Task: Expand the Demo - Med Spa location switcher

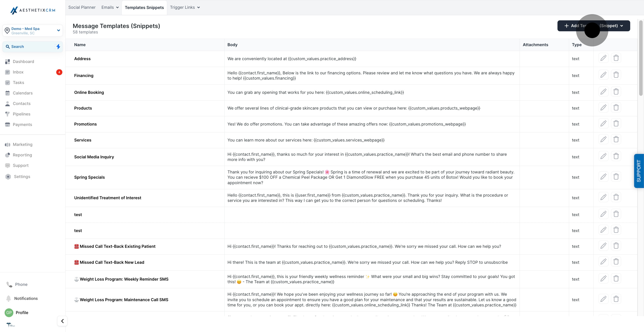Action: 32,31
